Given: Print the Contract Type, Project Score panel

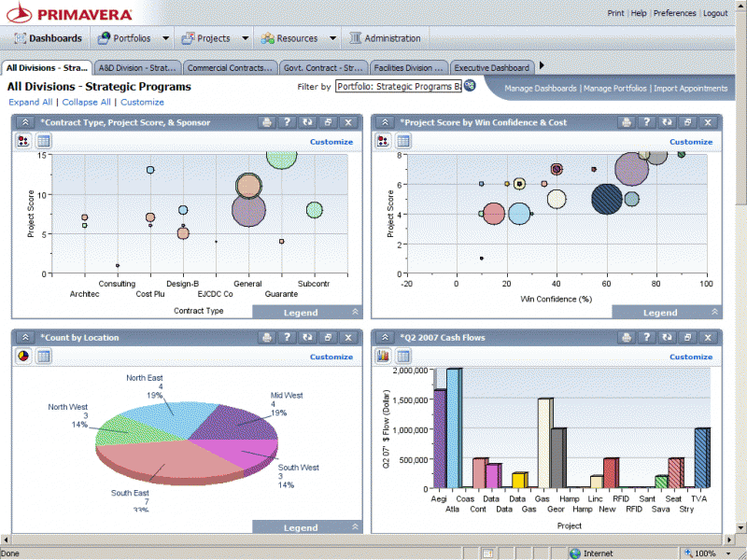Looking at the screenshot, I should point(267,122).
